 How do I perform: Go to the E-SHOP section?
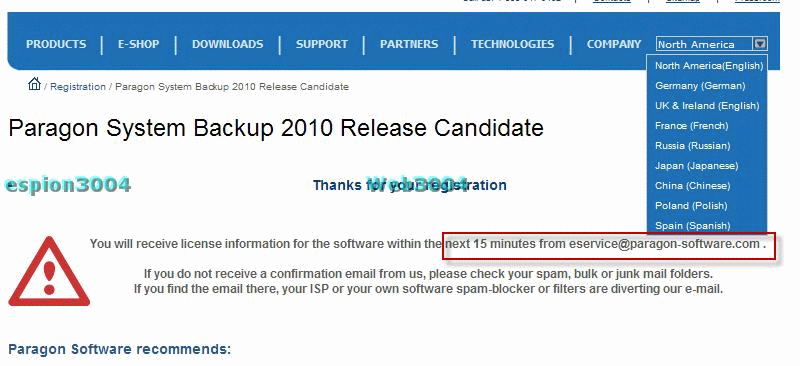point(138,44)
